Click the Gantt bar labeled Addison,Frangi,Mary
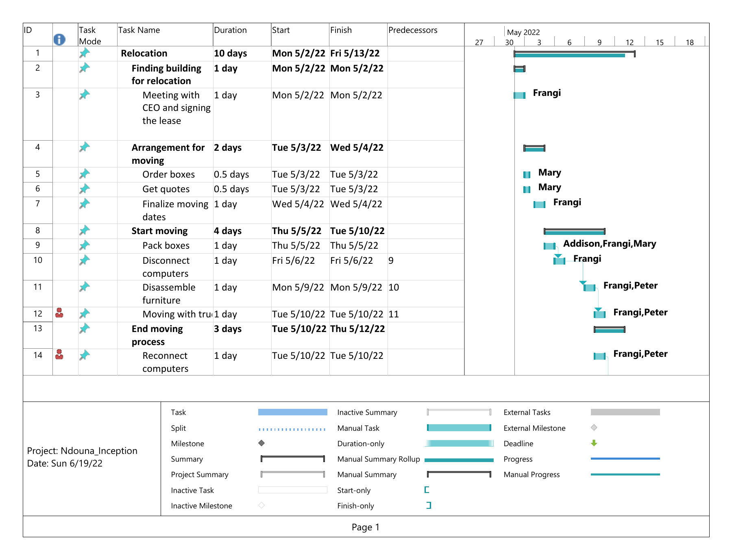Screen dimensions: 732x560 (549, 246)
